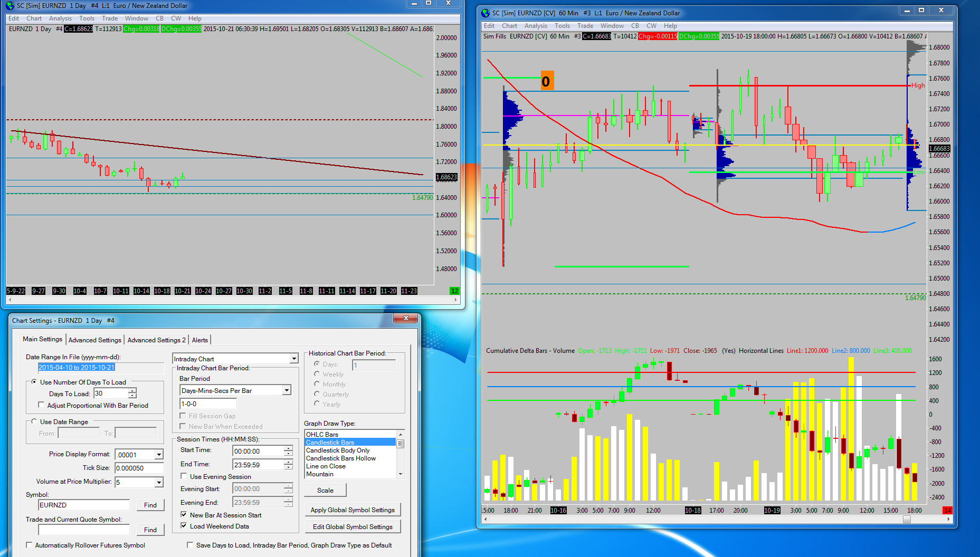This screenshot has width=980, height=557.
Task: Open Volume at Price Multiplier dropdown
Action: 159,482
